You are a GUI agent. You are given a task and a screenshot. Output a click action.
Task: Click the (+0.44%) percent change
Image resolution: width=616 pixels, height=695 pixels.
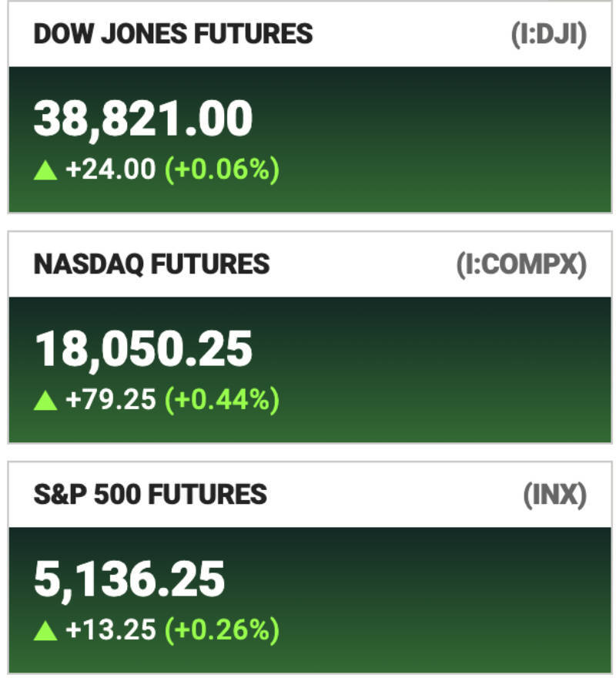[222, 400]
